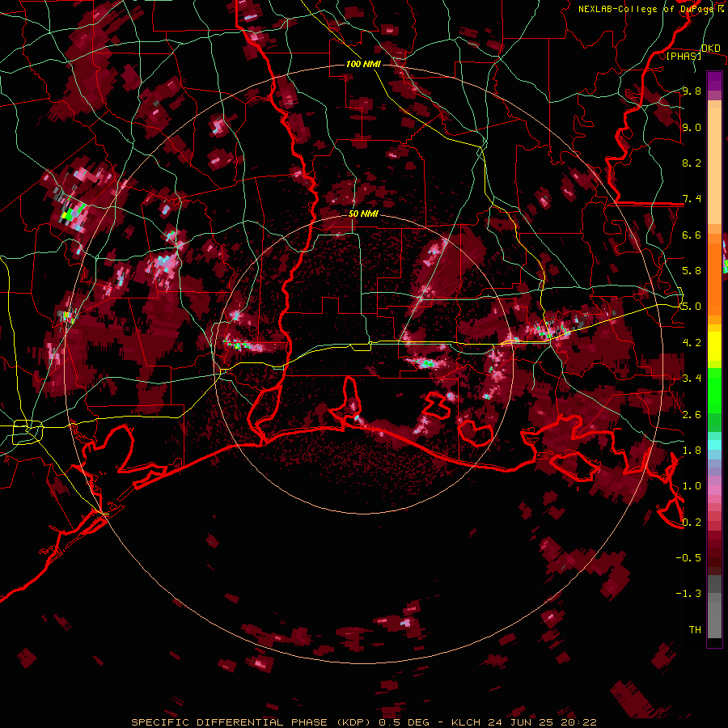Viewport: 728px width, 728px height.
Task: Click the 2.6 value on the color scale
Action: pos(692,415)
